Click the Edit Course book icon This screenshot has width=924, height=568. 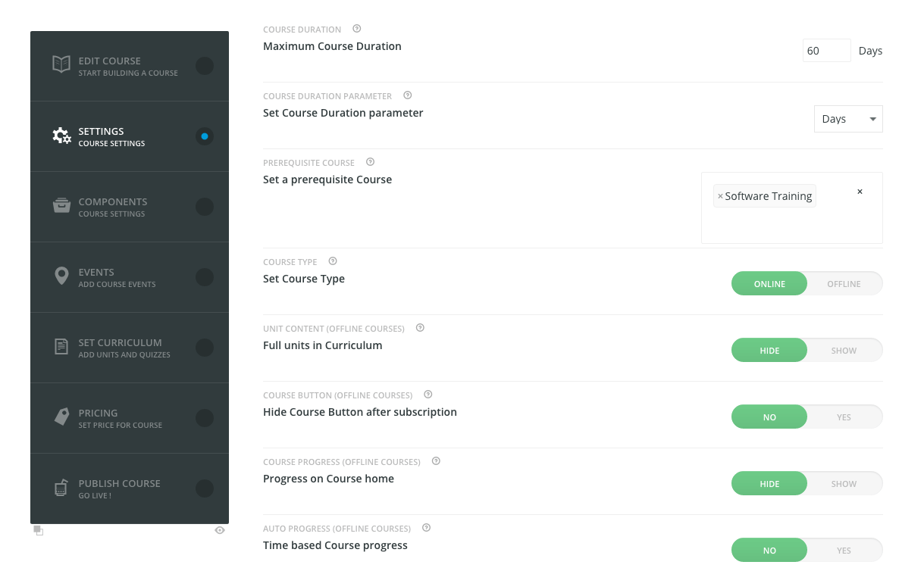click(x=61, y=64)
